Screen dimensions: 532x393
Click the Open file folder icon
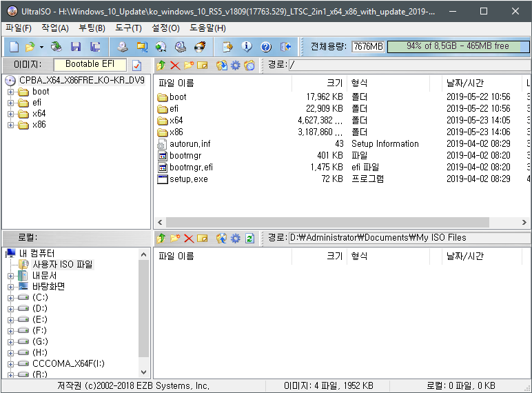(x=30, y=46)
